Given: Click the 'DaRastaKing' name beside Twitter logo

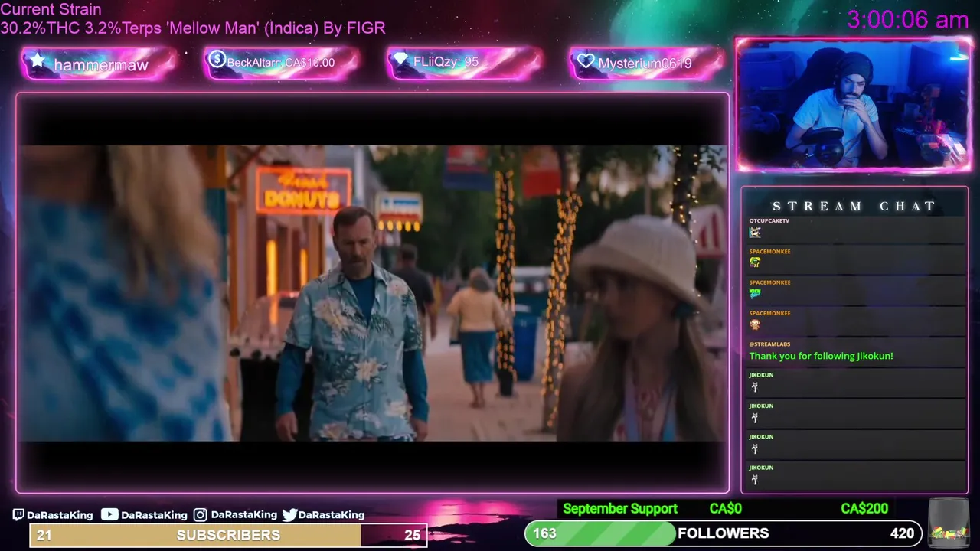Looking at the screenshot, I should [332, 515].
